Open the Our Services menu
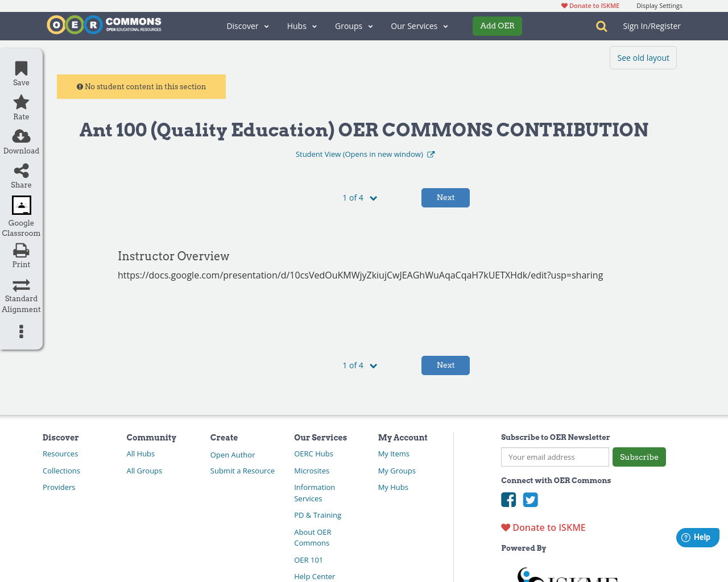This screenshot has height=582, width=728. (419, 26)
